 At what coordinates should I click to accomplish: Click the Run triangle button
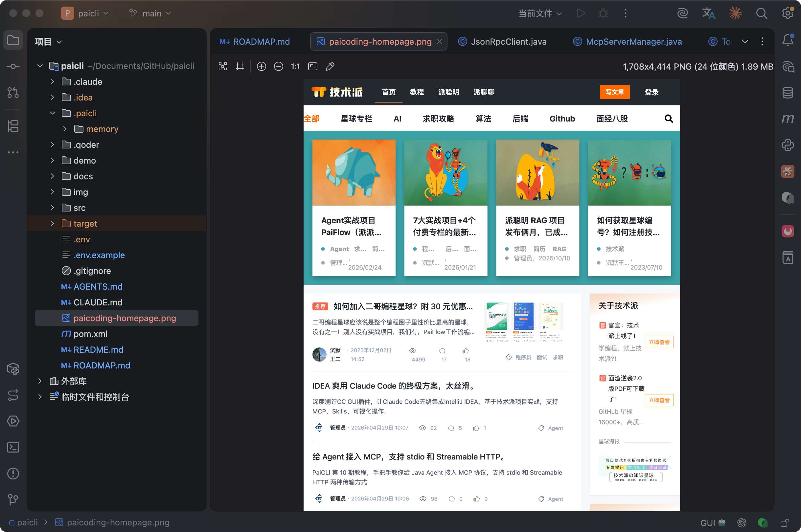click(581, 13)
